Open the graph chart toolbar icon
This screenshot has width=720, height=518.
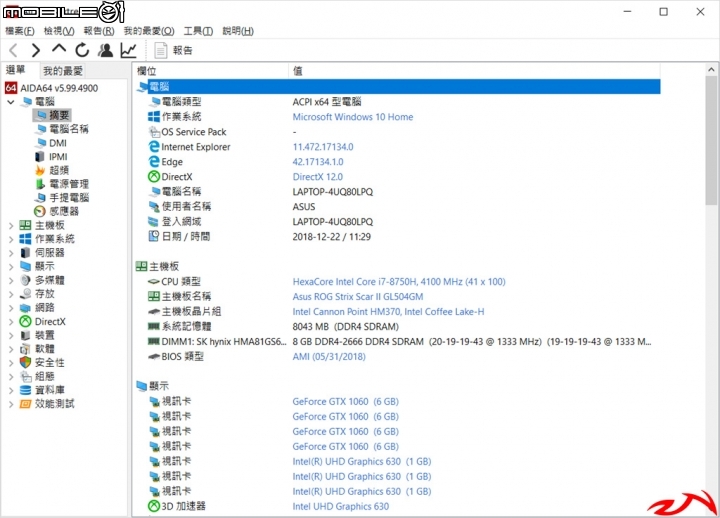tap(129, 50)
